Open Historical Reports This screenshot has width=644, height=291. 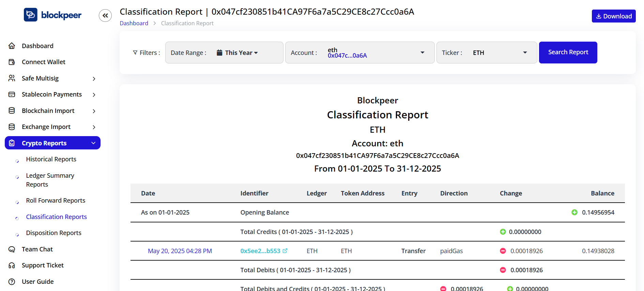pyautogui.click(x=51, y=159)
